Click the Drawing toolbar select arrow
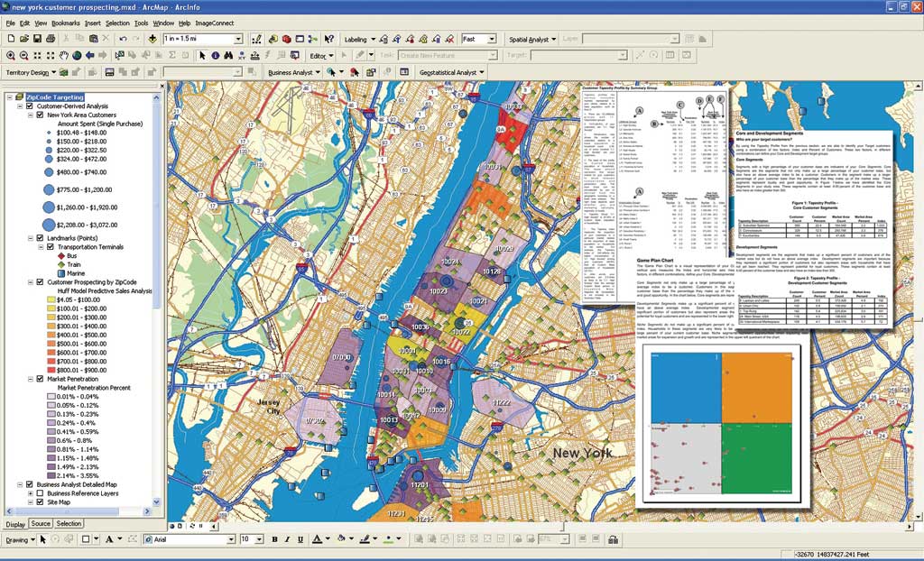The width and height of the screenshot is (924, 561). coord(43,539)
